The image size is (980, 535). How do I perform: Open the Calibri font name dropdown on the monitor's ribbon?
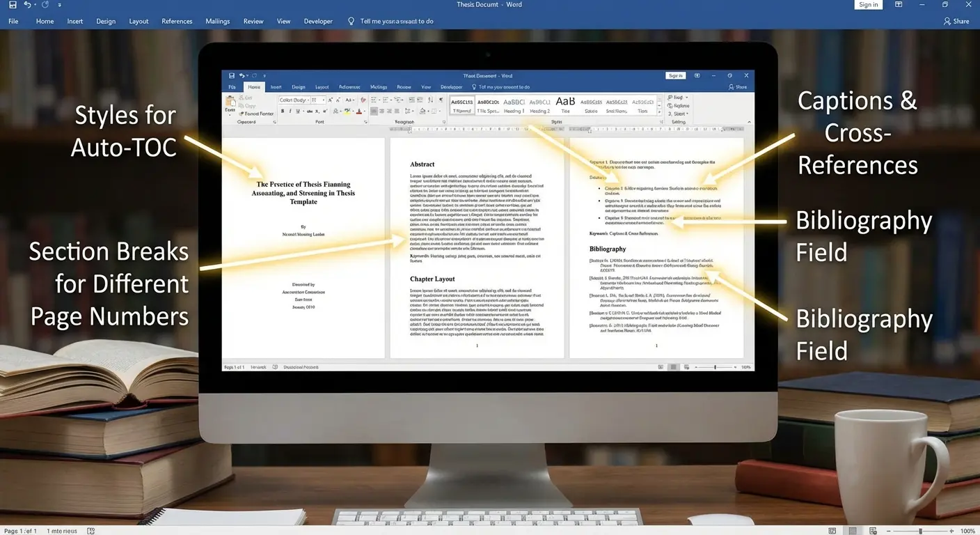tap(293, 100)
